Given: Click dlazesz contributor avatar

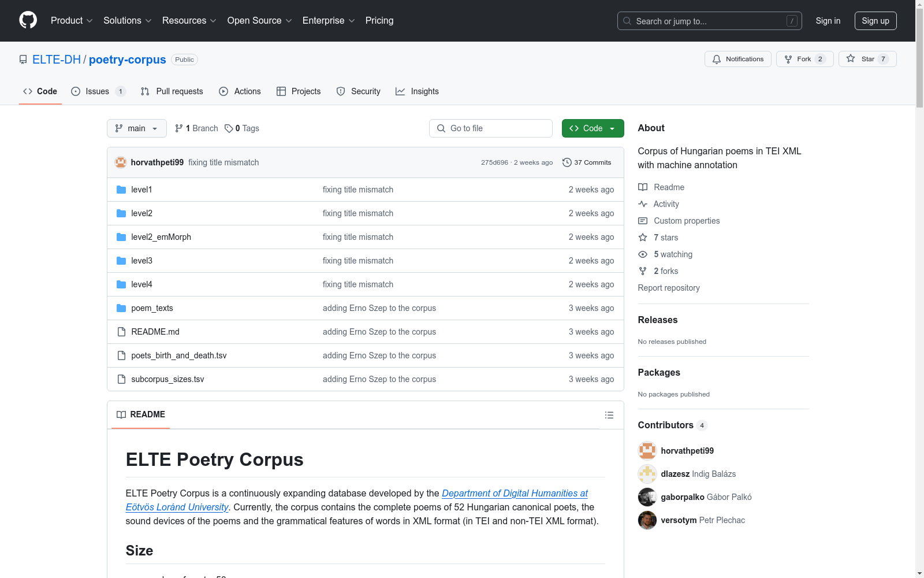Looking at the screenshot, I should pos(647,474).
